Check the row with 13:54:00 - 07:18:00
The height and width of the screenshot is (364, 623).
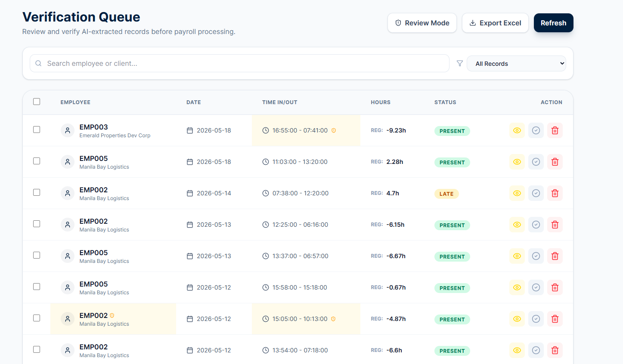click(37, 349)
